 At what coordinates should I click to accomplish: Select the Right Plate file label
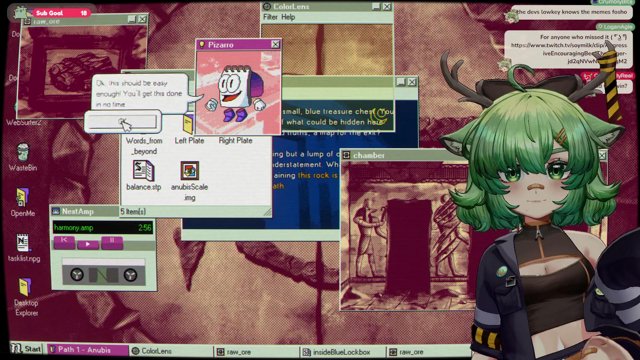click(x=235, y=140)
